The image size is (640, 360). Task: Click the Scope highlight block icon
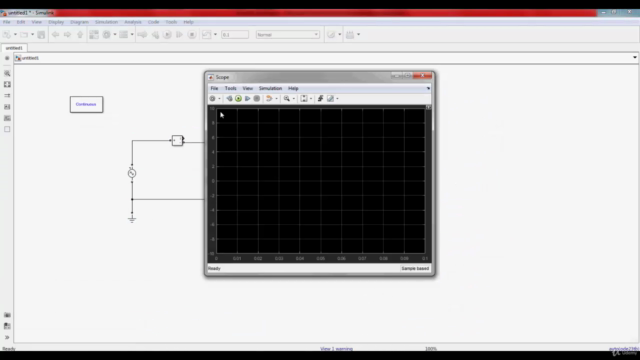coord(269,98)
